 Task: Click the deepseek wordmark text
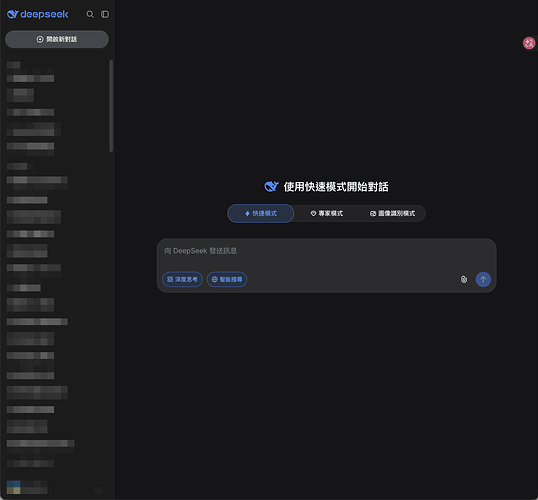tap(44, 14)
